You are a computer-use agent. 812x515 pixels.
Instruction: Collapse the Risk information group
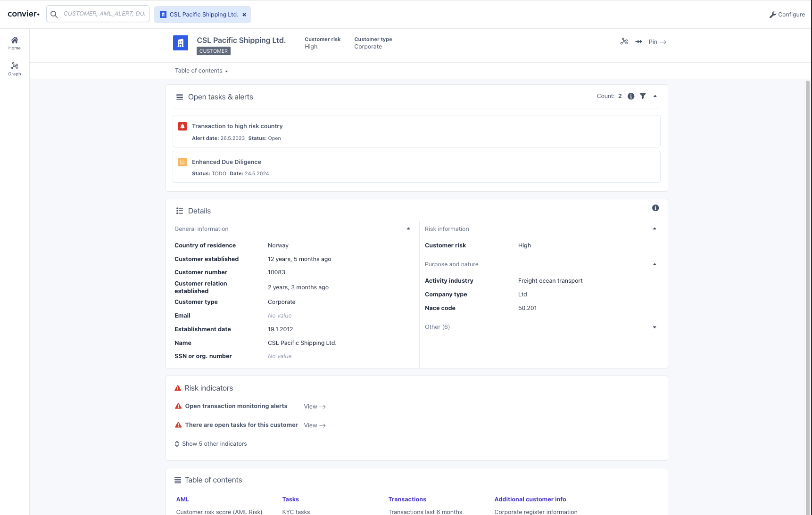[655, 229]
